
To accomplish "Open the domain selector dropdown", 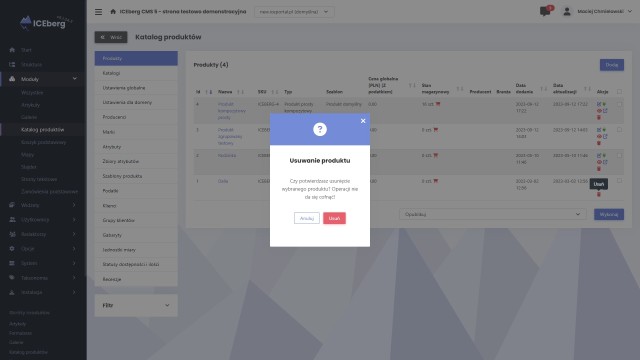I will point(294,12).
